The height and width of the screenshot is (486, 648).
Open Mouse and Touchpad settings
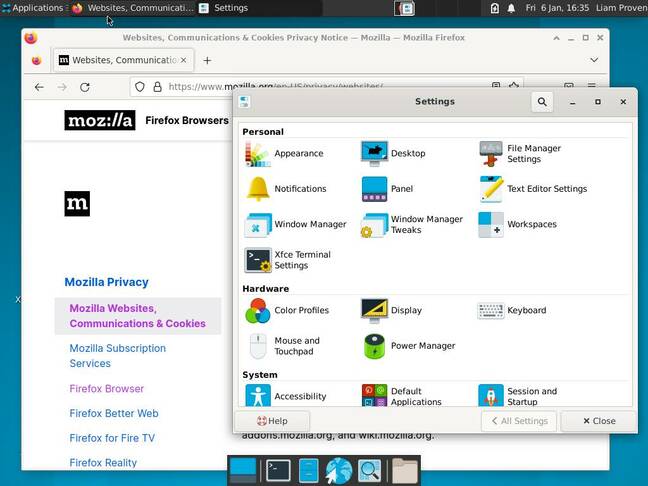point(284,346)
